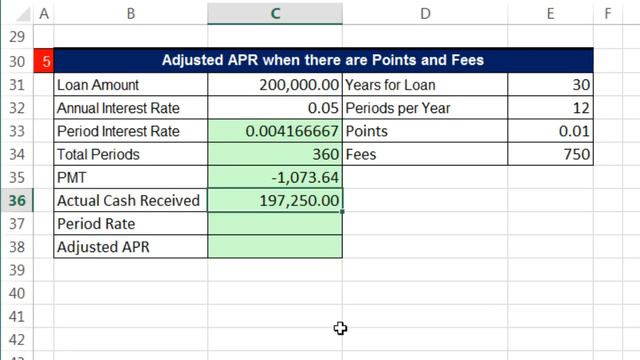The image size is (640, 360).
Task: Click the Loan Amount label cell
Action: (131, 84)
